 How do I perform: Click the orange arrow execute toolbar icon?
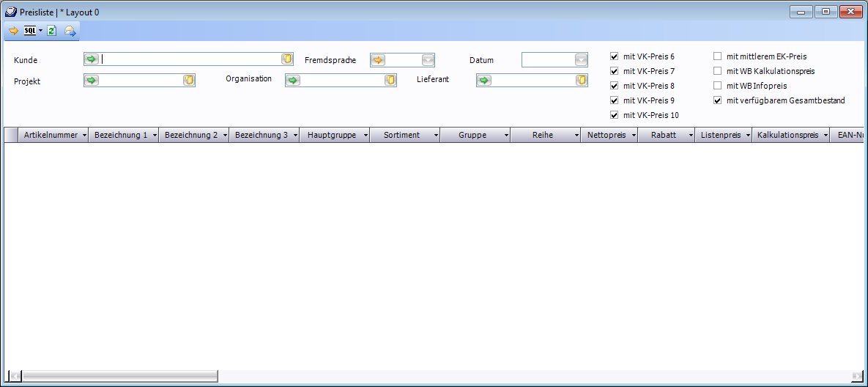point(13,31)
